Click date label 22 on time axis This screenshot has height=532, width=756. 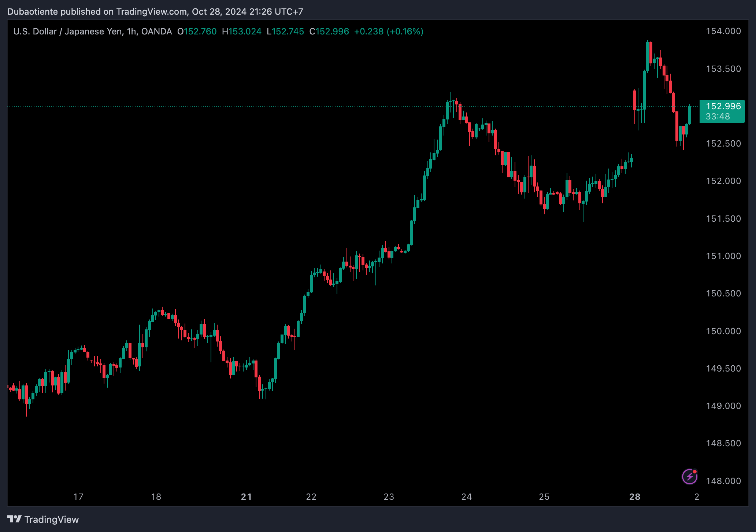(x=311, y=497)
